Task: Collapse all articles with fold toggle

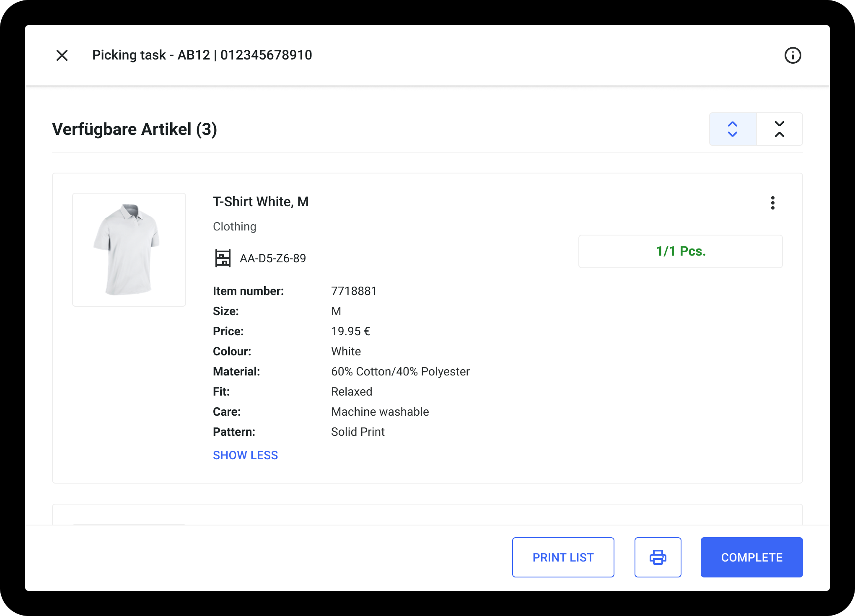Action: tap(779, 129)
